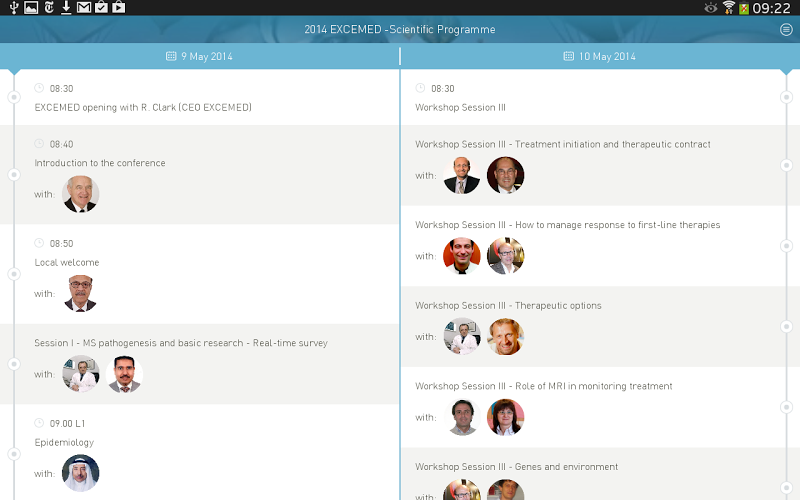The width and height of the screenshot is (800, 500).
Task: Open the picture notification icon in status bar
Action: pyautogui.click(x=31, y=7)
